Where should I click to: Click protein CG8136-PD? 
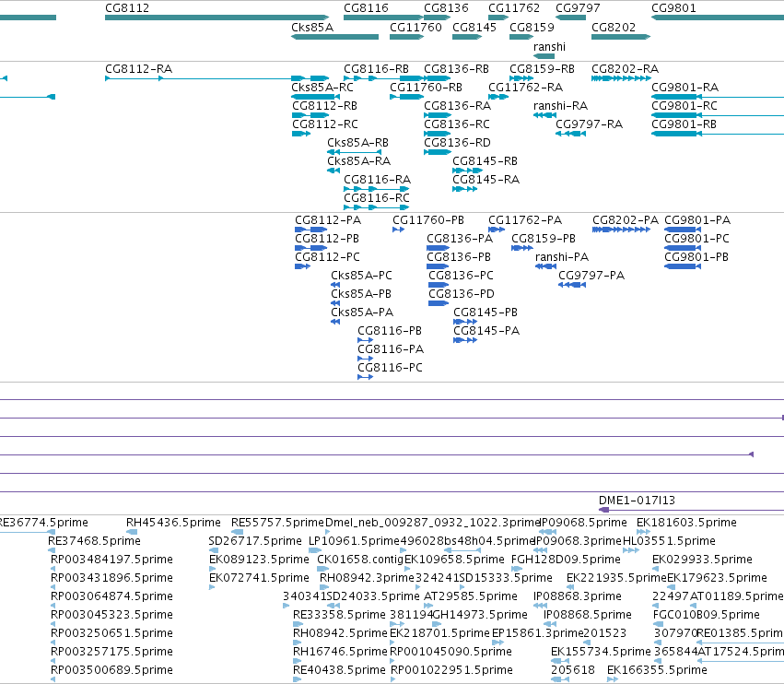439,303
